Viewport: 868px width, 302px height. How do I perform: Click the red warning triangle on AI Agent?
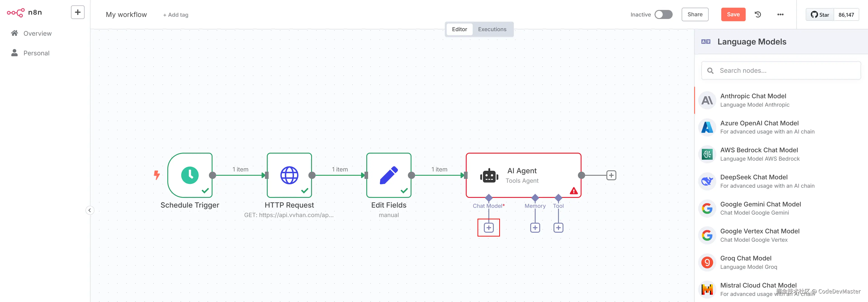[573, 191]
